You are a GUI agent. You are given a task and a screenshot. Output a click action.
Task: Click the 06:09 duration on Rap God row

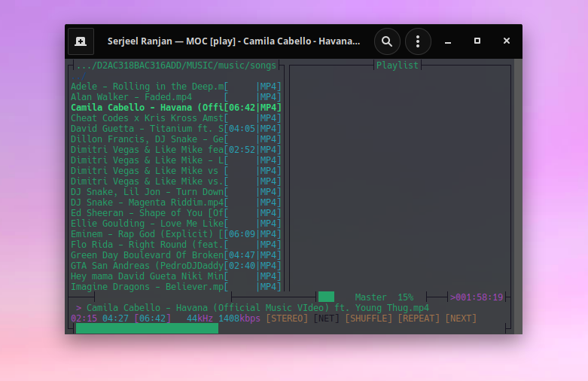pyautogui.click(x=242, y=233)
